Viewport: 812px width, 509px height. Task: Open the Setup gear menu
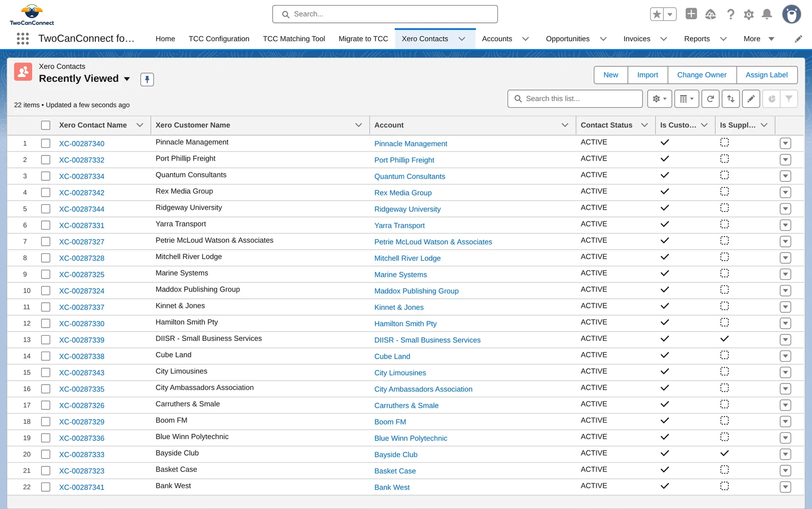(749, 14)
